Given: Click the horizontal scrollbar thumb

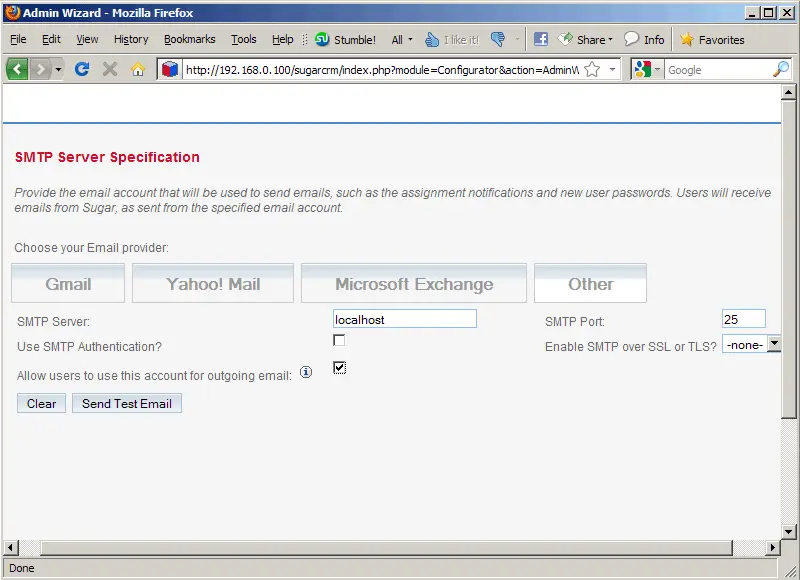Looking at the screenshot, I should 386,548.
